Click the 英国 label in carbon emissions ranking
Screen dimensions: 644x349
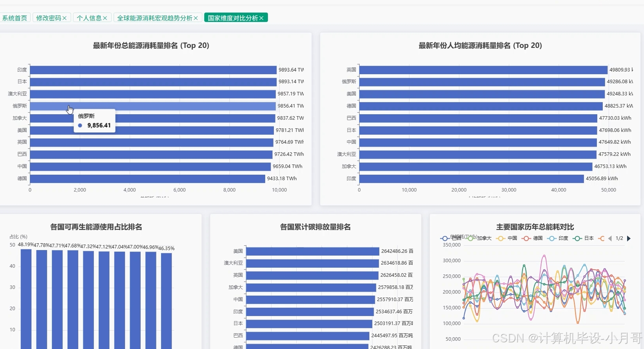point(238,275)
